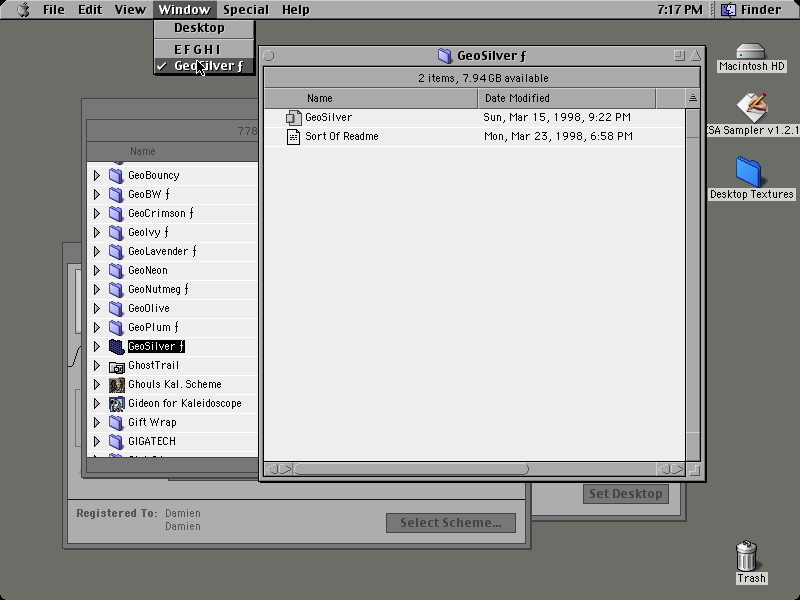The width and height of the screenshot is (800, 600).
Task: Open the Help menu
Action: [295, 10]
